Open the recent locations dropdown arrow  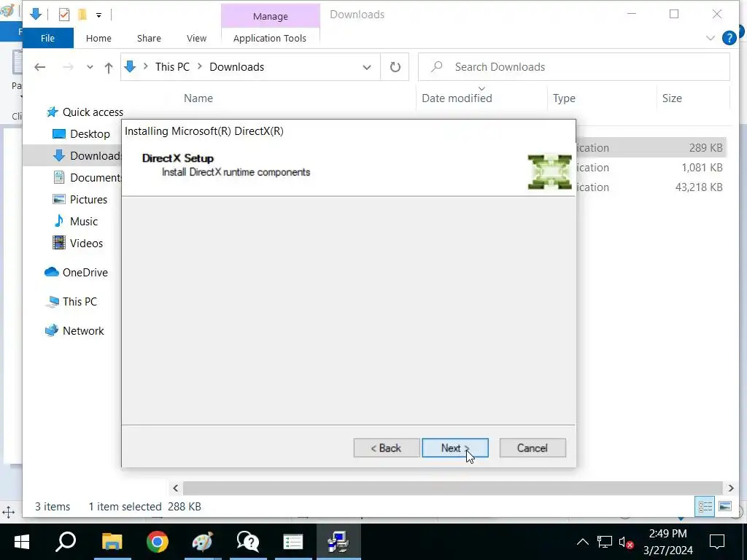[90, 67]
